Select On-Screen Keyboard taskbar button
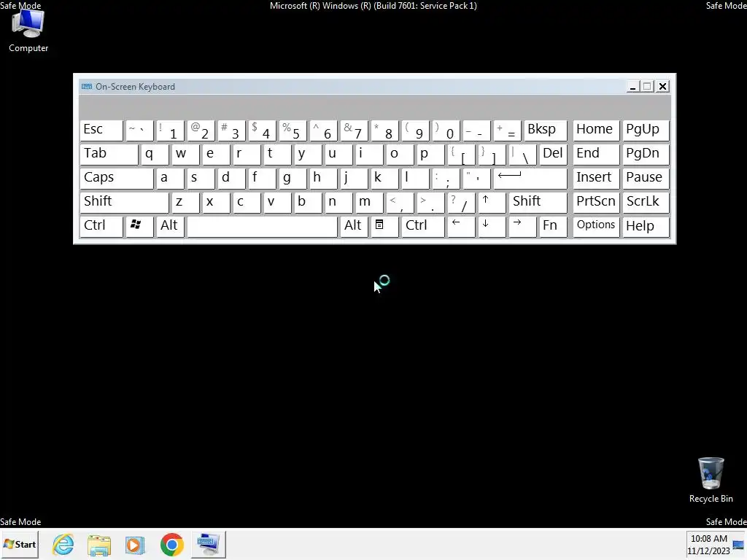Viewport: 747px width, 560px height. pos(208,544)
